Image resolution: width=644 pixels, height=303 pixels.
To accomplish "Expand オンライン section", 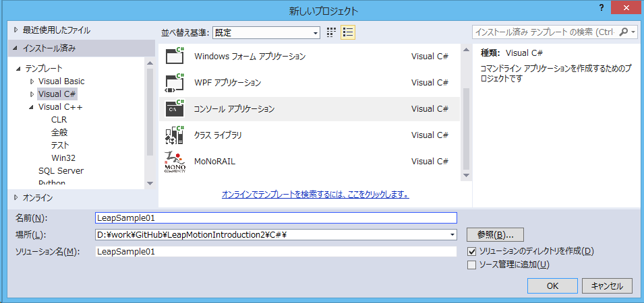I will 16,198.
